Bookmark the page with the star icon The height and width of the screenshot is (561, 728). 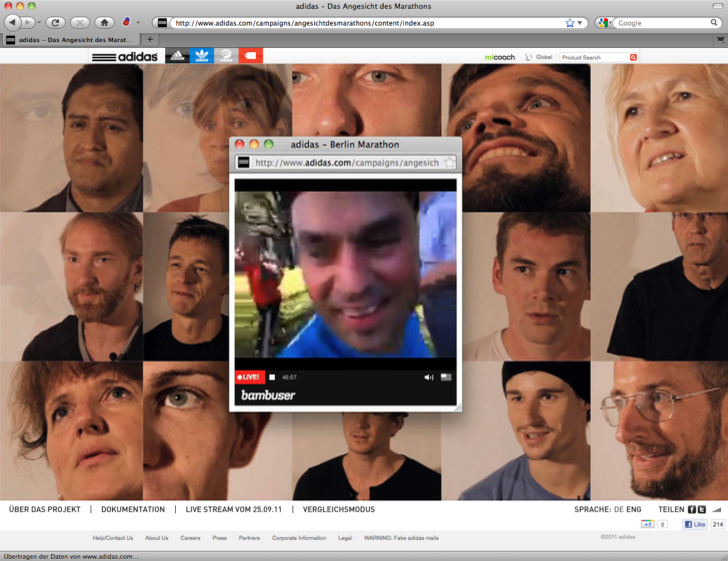pos(569,23)
